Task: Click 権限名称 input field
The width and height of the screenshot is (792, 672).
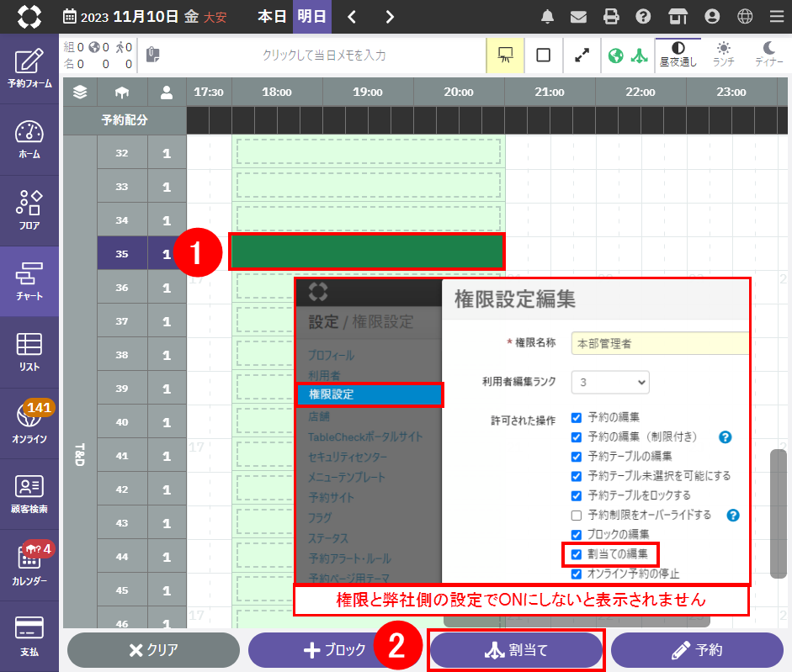Action: click(660, 343)
